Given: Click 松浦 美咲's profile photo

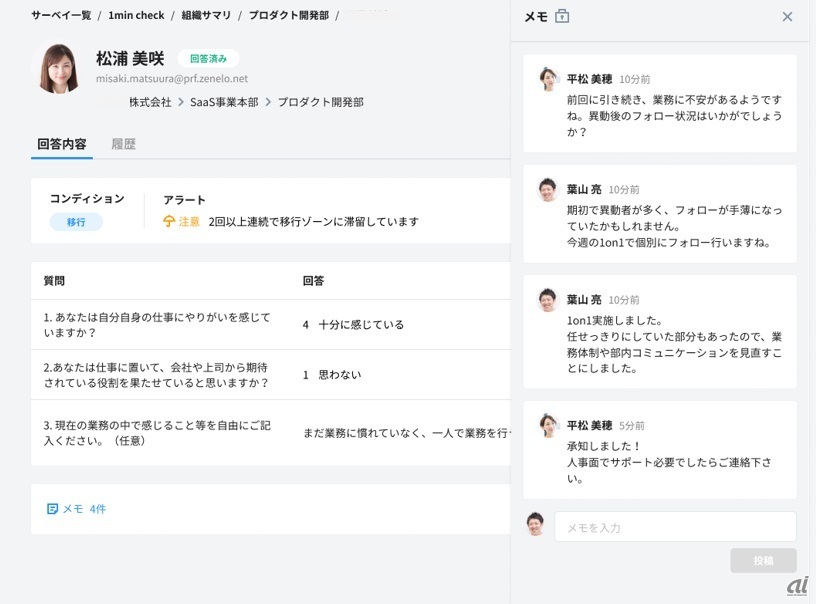Looking at the screenshot, I should (x=59, y=68).
